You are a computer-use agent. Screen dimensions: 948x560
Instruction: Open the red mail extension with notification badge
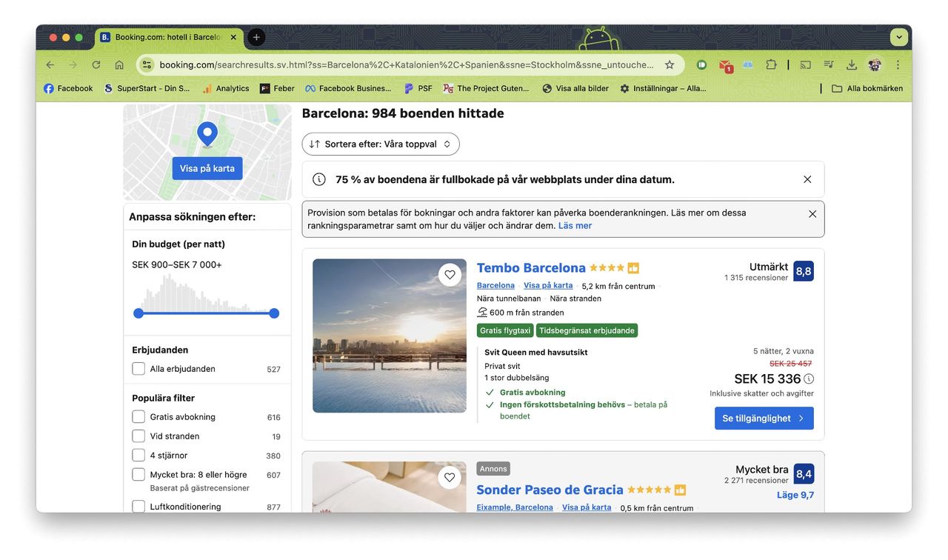(x=724, y=64)
